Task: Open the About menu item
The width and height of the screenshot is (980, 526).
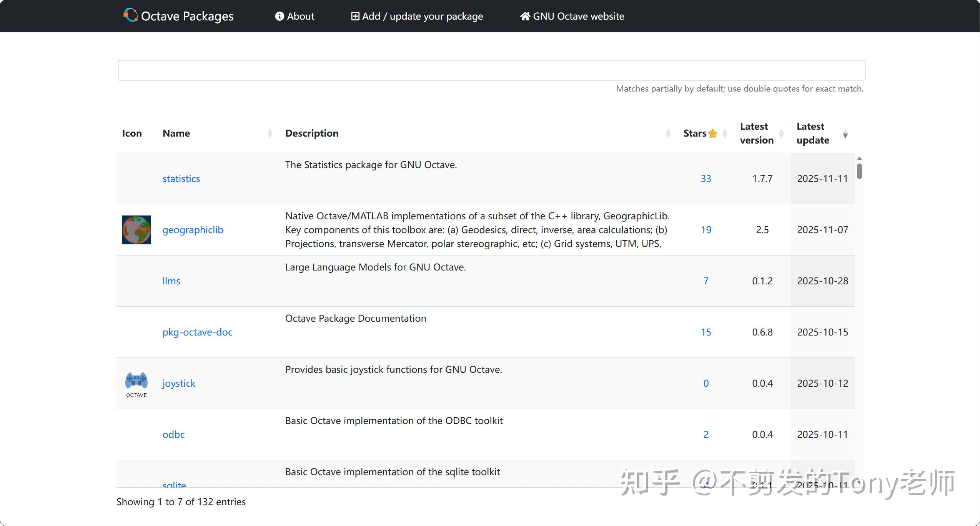Action: pyautogui.click(x=294, y=16)
